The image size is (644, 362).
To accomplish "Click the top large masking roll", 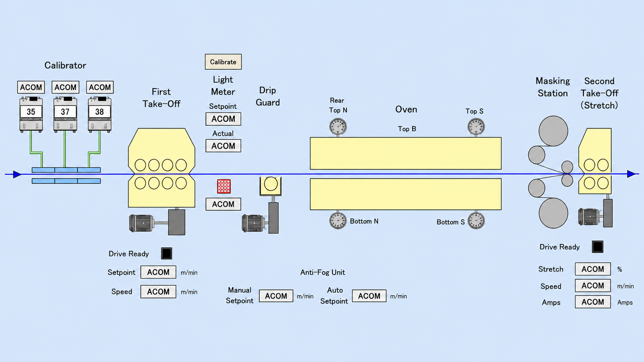I will click(553, 131).
